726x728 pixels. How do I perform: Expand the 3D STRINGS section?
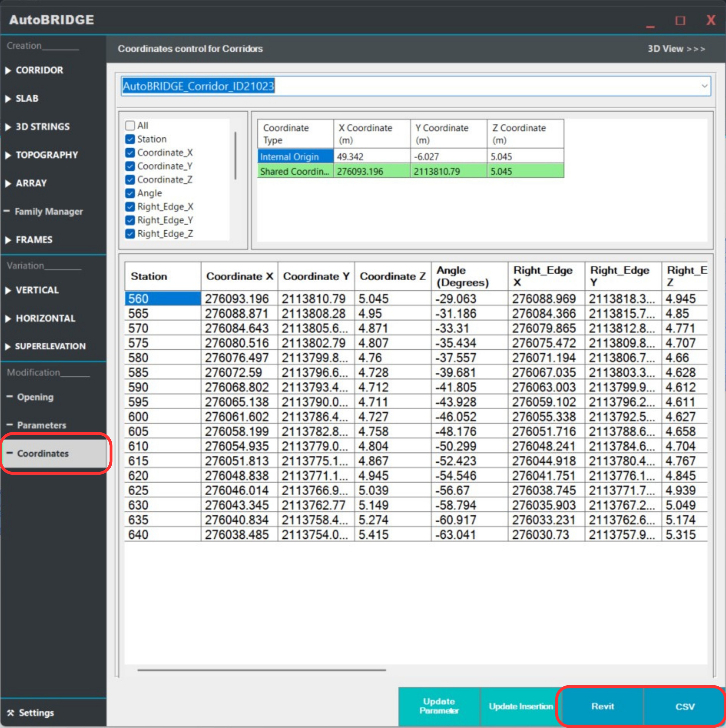point(42,127)
